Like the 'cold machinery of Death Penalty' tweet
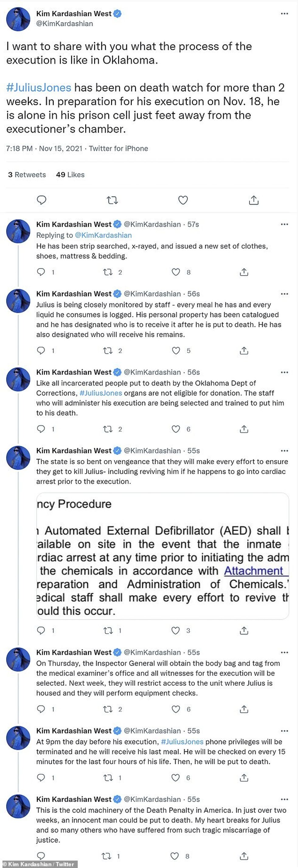 175,856
